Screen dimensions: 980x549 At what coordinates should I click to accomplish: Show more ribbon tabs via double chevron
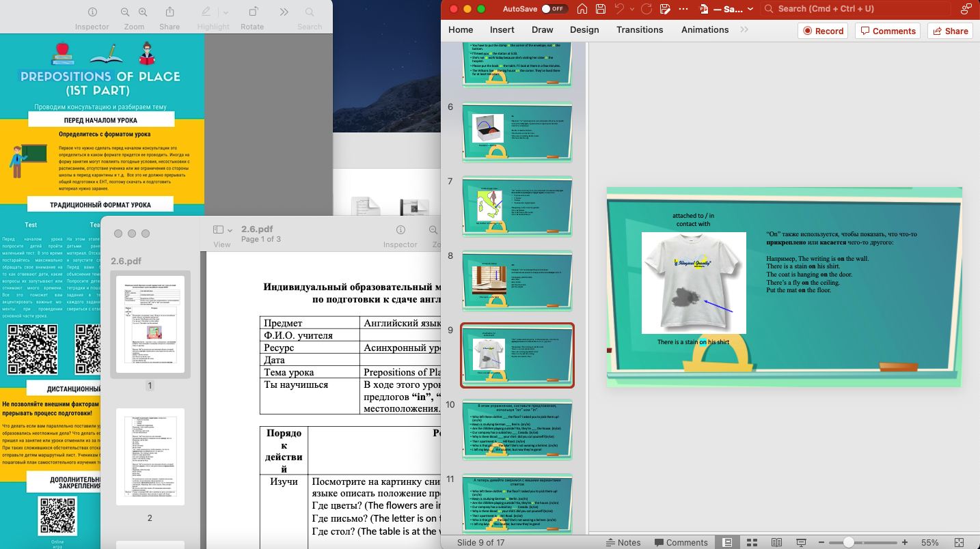point(744,30)
